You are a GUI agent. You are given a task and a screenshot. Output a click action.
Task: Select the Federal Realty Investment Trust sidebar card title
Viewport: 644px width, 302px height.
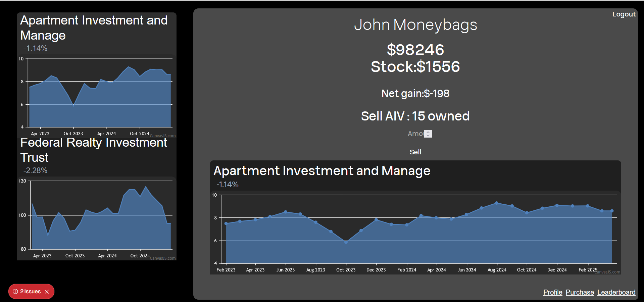point(93,150)
